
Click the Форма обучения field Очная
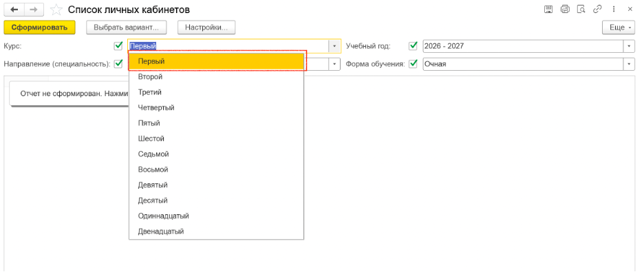523,64
